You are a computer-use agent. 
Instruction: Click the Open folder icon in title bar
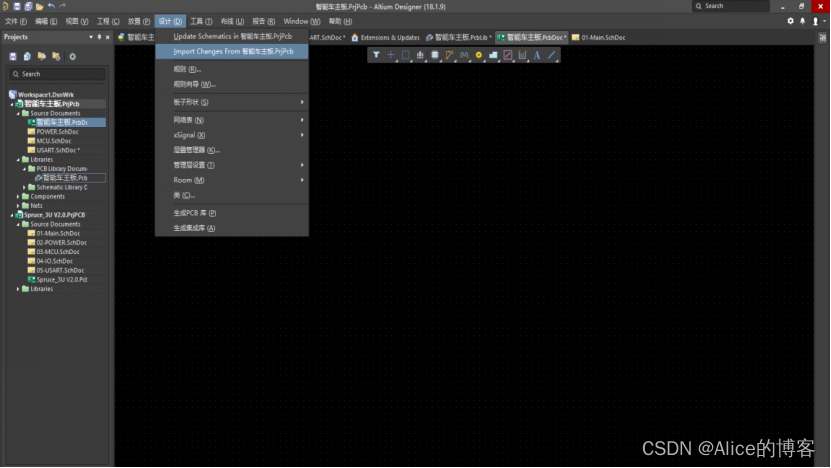tap(39, 6)
